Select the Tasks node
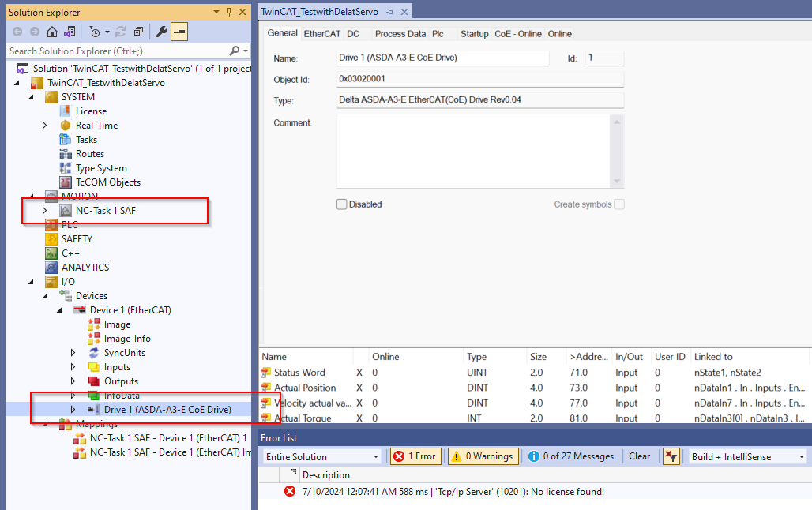Image resolution: width=812 pixels, height=510 pixels. [x=86, y=140]
